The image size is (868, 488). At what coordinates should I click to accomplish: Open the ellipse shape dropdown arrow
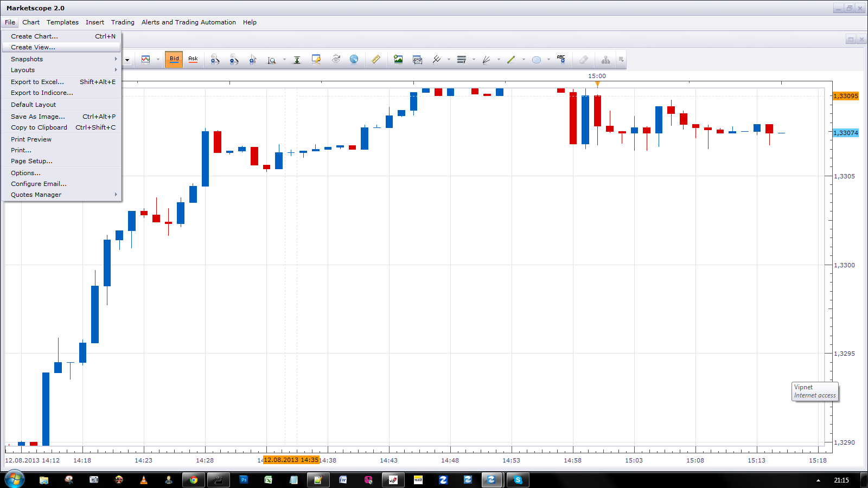548,60
